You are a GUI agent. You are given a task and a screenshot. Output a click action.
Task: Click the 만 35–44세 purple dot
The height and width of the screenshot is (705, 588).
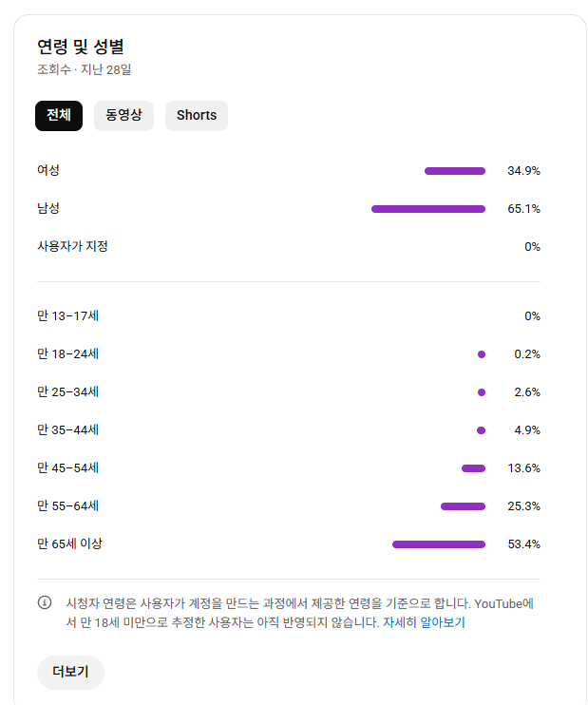pyautogui.click(x=482, y=430)
